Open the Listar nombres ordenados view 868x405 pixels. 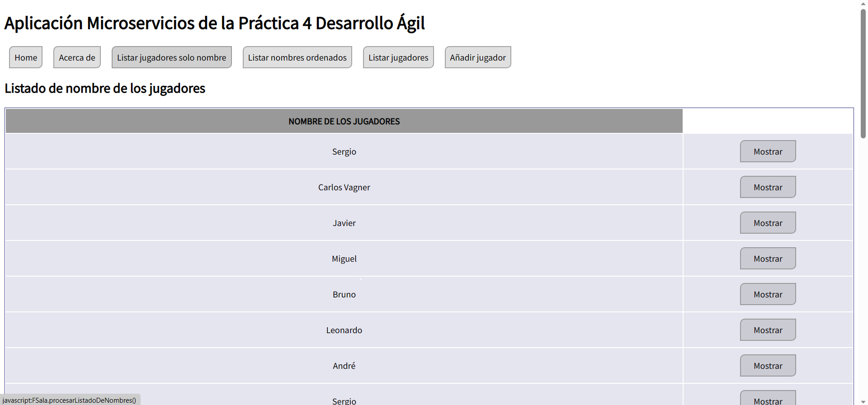(x=297, y=57)
